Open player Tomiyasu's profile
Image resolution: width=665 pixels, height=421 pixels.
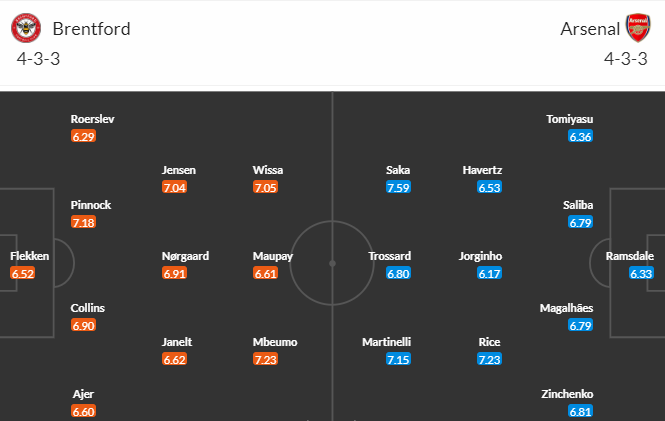pos(570,119)
